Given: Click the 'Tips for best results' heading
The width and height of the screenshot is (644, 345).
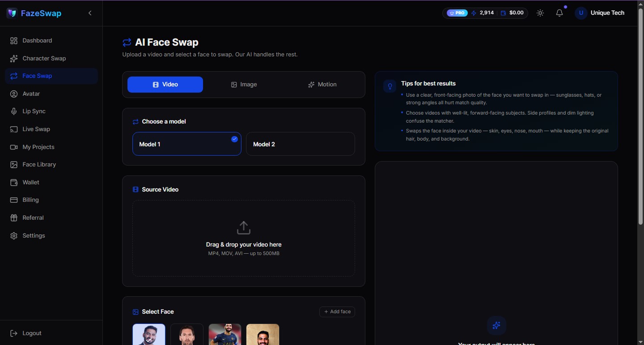Looking at the screenshot, I should tap(428, 83).
